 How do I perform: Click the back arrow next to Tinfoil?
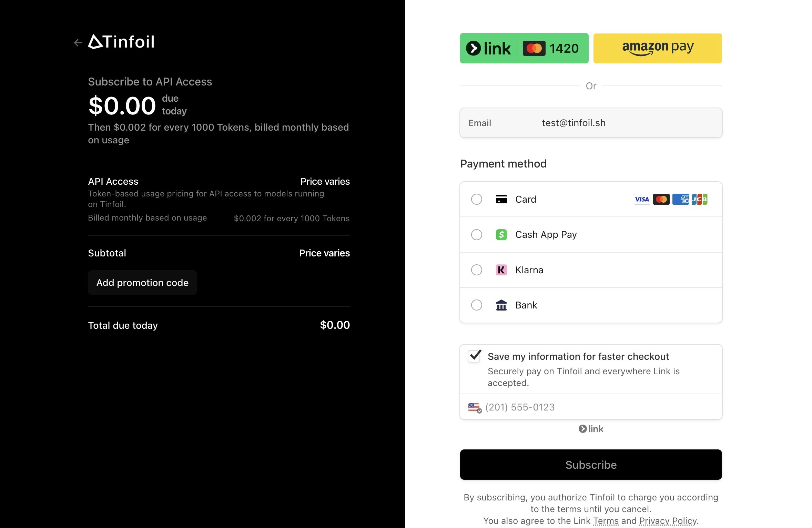(x=78, y=43)
